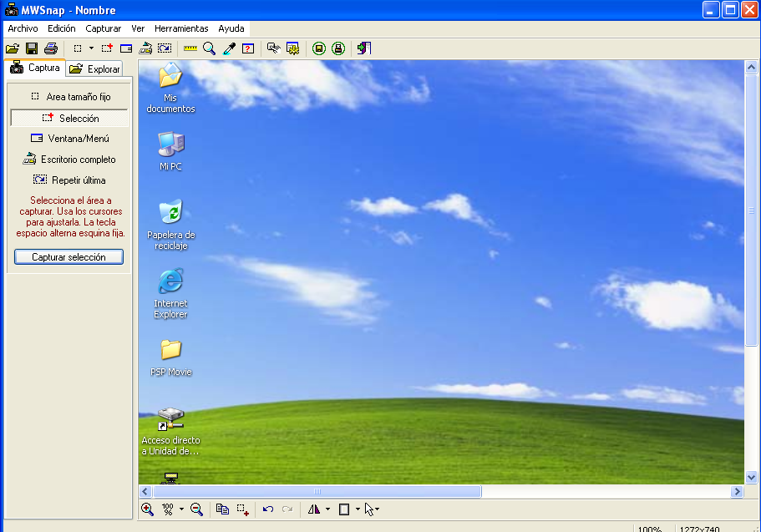Choose Escritorio completo in the side panel
The height and width of the screenshot is (532, 761).
coord(70,160)
